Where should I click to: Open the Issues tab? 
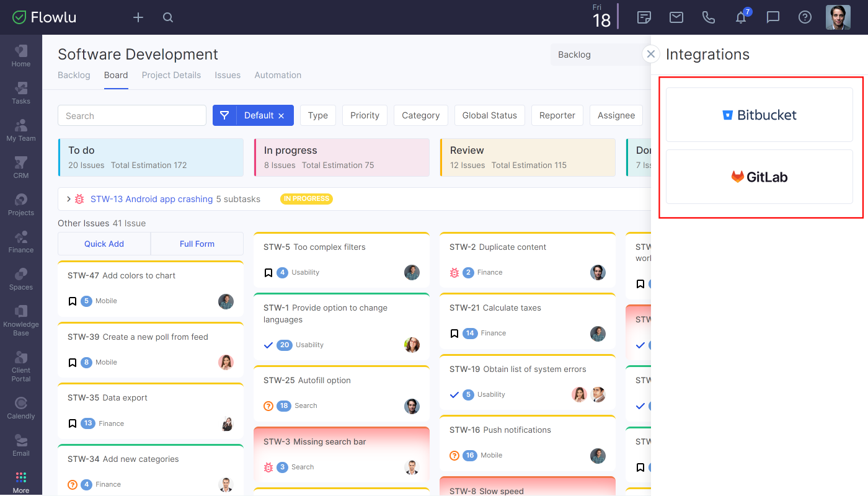pyautogui.click(x=228, y=75)
